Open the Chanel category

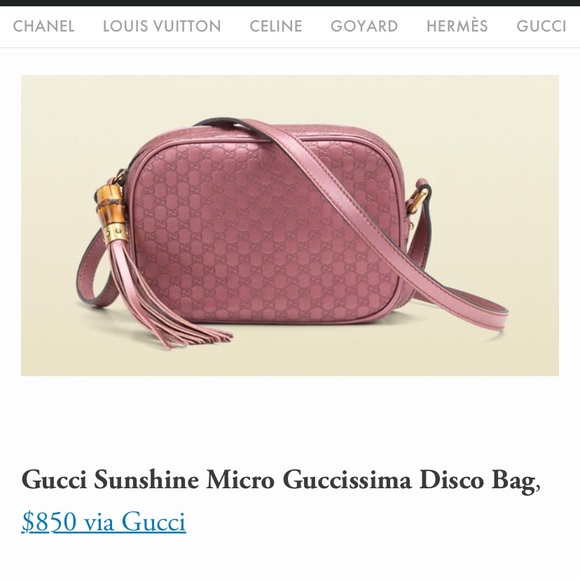[x=44, y=26]
